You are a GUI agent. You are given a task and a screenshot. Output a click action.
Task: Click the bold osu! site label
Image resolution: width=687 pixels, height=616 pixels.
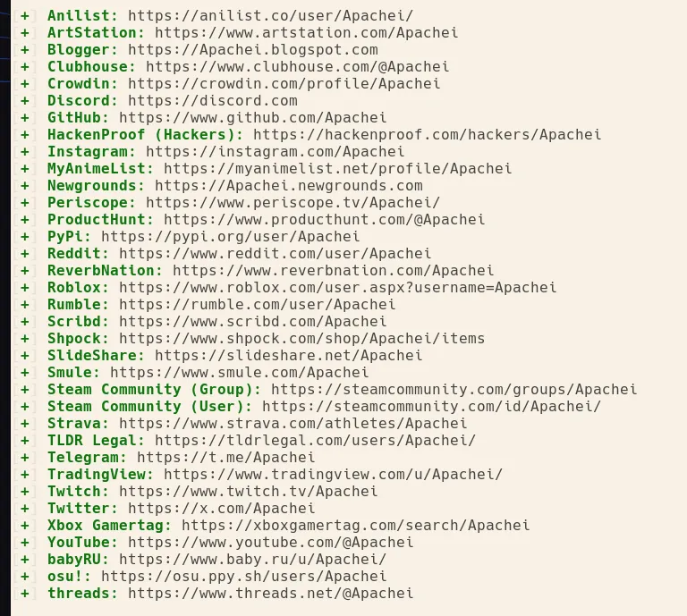click(69, 576)
